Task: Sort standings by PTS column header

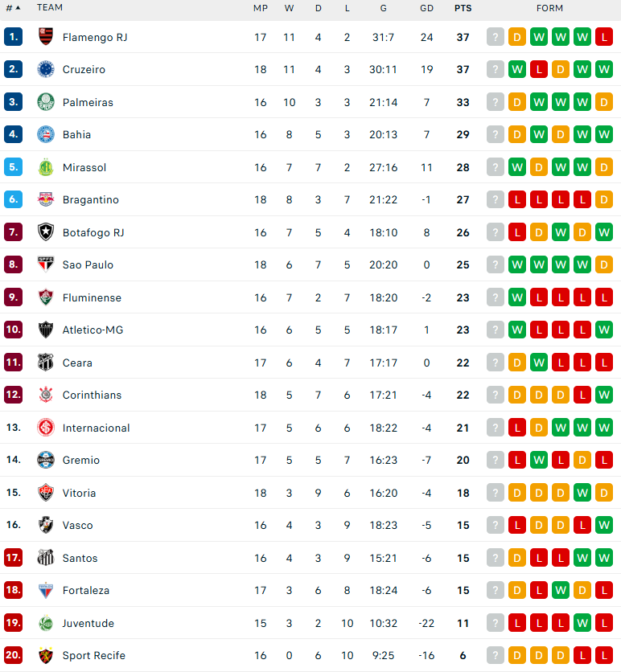Action: (463, 8)
